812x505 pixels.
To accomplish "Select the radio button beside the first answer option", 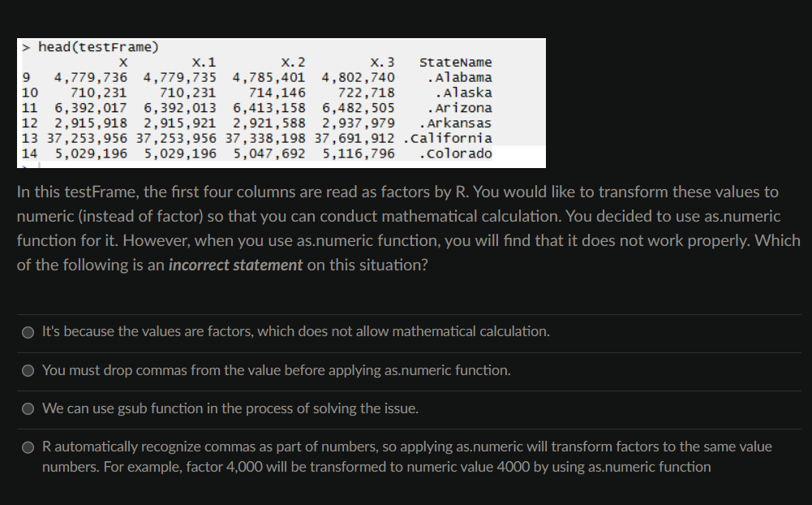I will click(28, 331).
